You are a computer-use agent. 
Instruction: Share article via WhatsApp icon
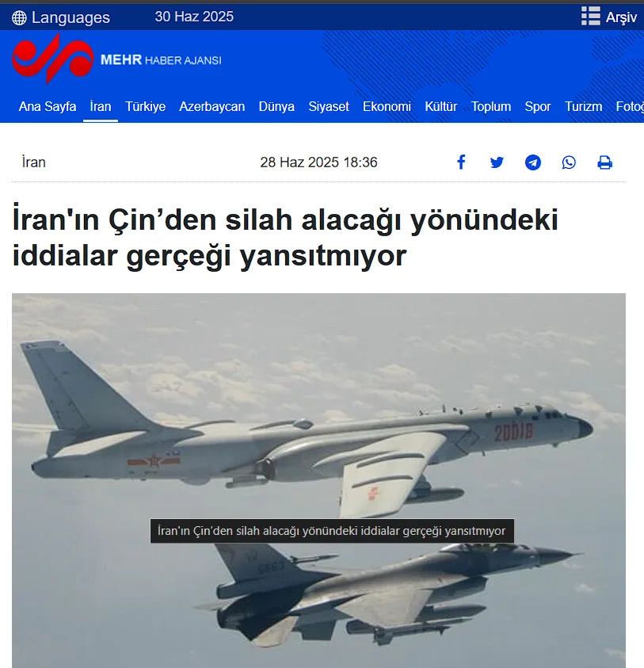coord(569,162)
